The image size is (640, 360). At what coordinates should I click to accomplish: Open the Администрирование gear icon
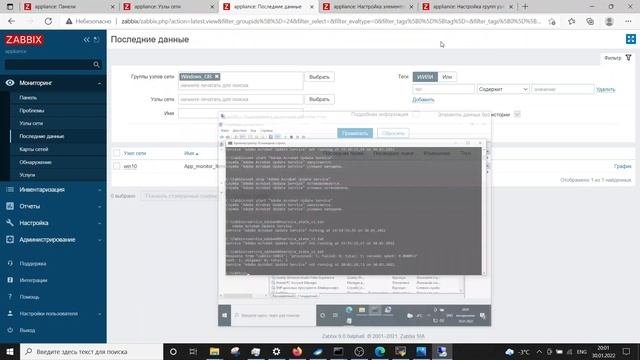coord(10,239)
